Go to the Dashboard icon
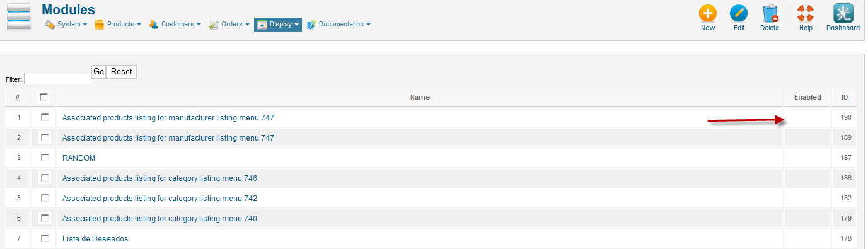This screenshot has width=868, height=249. (843, 14)
